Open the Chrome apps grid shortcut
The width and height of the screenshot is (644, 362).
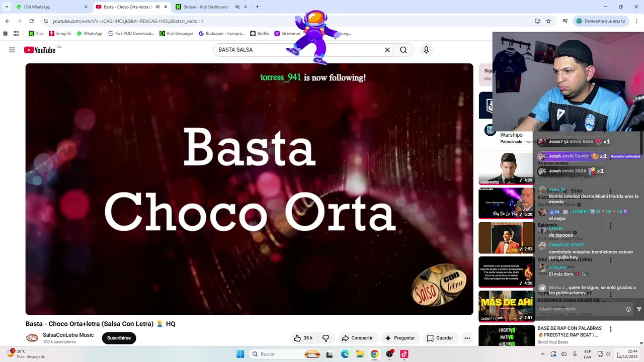pyautogui.click(x=16, y=34)
